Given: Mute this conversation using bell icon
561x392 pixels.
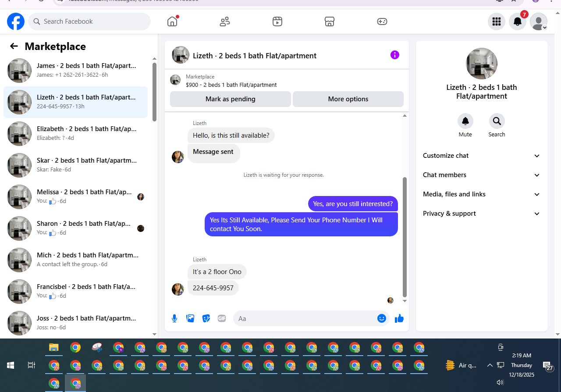Looking at the screenshot, I should click(x=465, y=121).
